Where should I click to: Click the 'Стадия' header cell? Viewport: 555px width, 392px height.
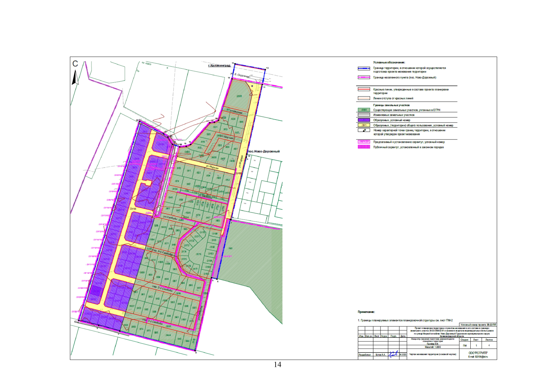click(x=464, y=340)
